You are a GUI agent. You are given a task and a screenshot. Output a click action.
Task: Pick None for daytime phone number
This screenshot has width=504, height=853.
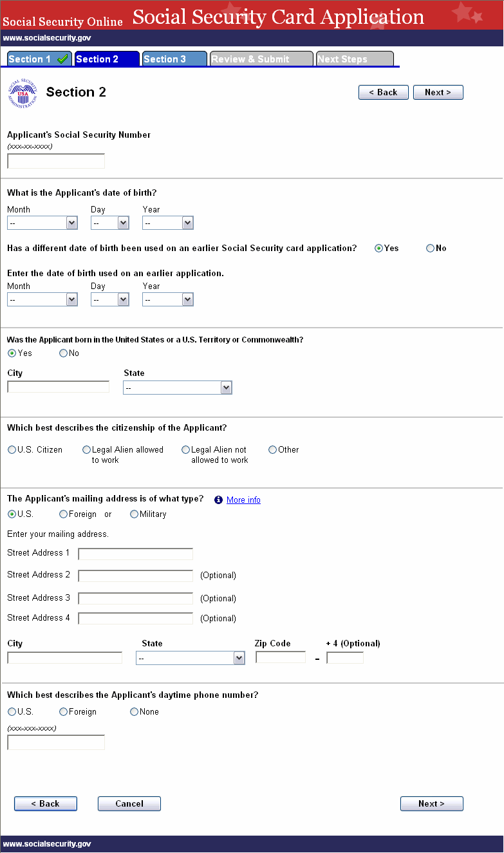135,712
